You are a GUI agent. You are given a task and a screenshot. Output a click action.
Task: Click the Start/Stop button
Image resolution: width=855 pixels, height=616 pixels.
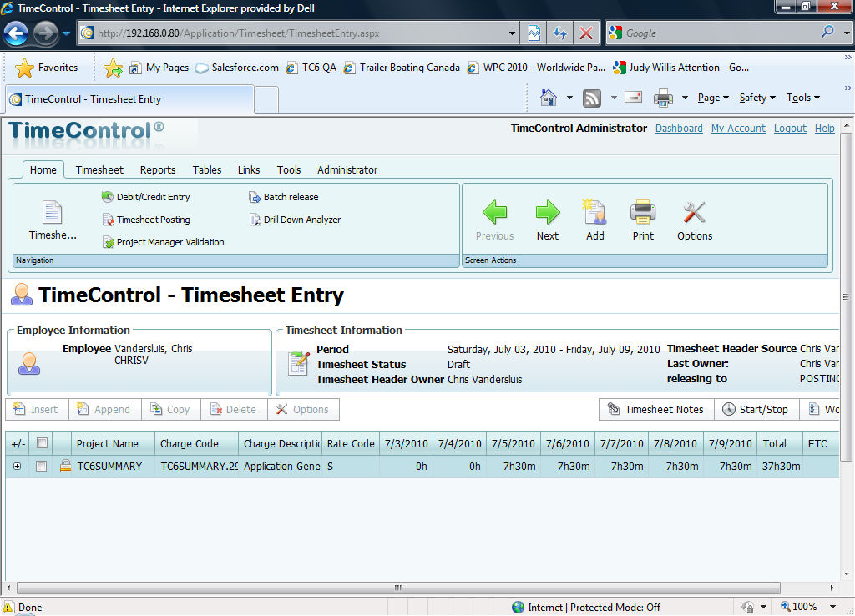[x=756, y=409]
